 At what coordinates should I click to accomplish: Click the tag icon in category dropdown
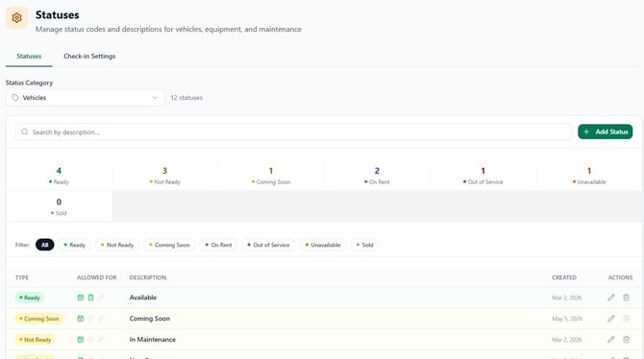(x=15, y=98)
